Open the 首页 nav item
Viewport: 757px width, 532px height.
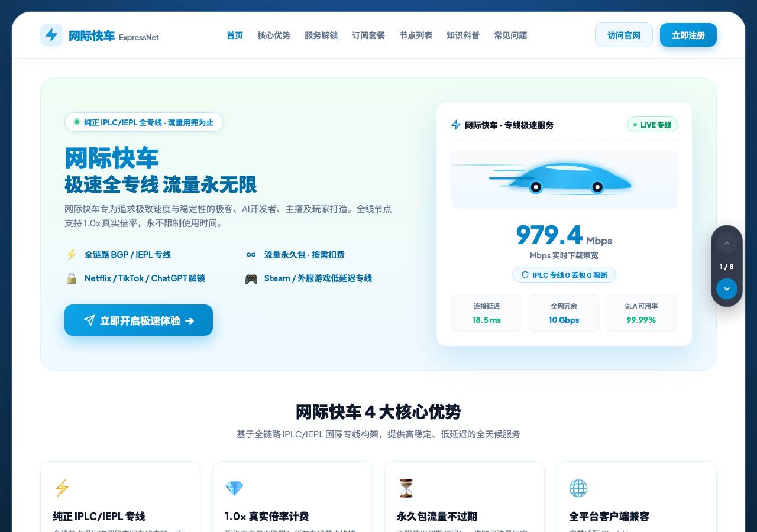pyautogui.click(x=235, y=35)
